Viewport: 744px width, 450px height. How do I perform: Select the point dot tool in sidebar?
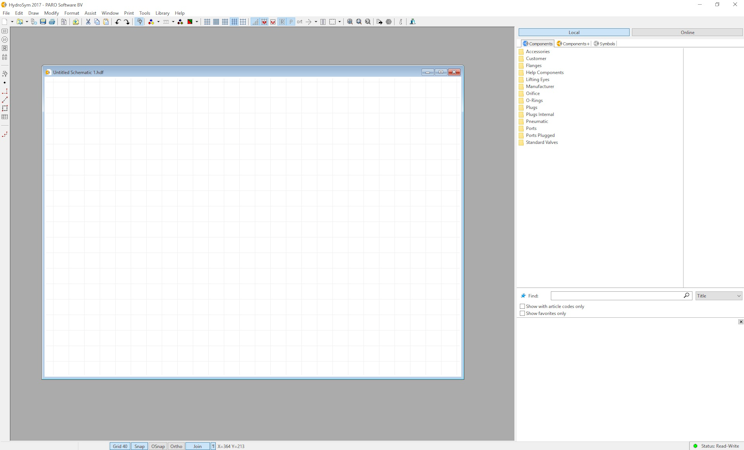[x=5, y=83]
